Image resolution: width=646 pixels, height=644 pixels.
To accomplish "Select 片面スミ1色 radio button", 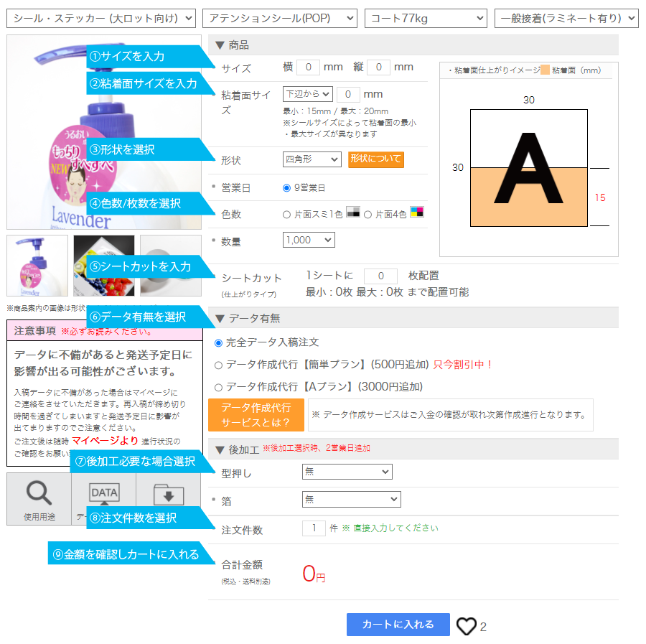I will click(287, 214).
